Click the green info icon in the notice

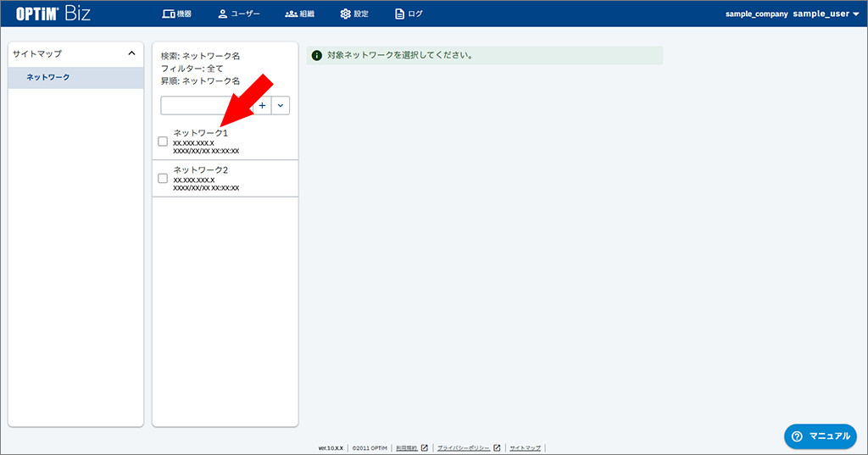click(317, 55)
